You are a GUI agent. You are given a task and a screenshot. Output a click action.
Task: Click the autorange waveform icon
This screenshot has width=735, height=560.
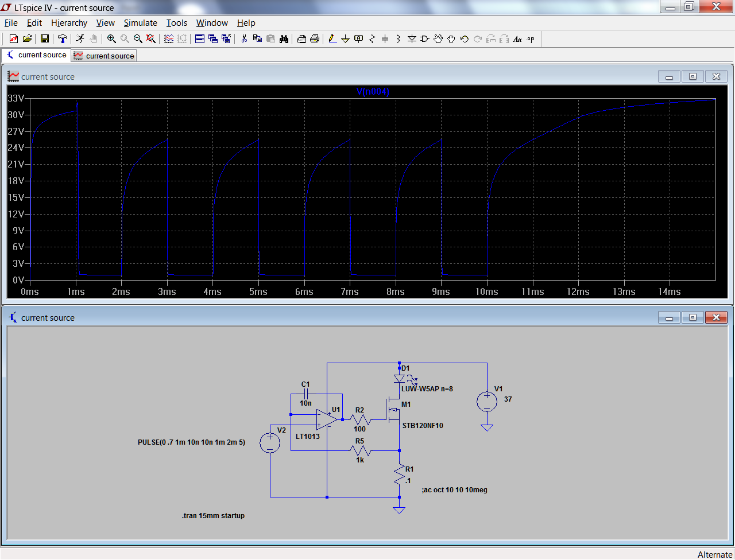coord(169,39)
